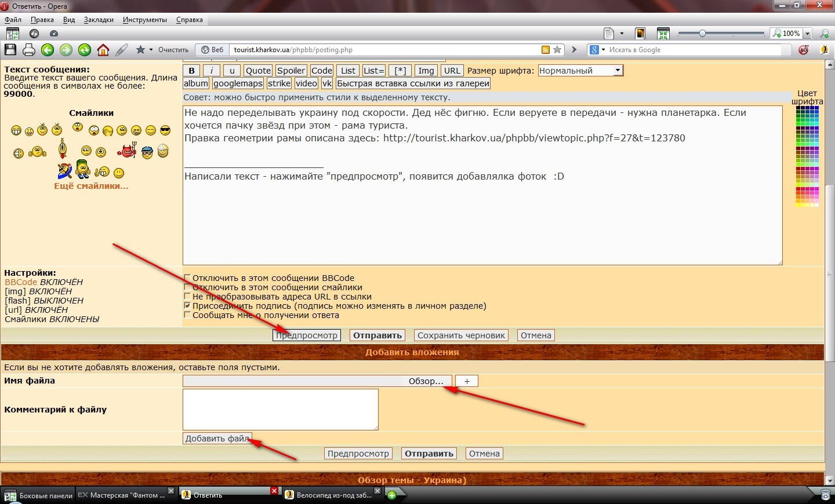Click the 'Ещё смайлики...' link
Viewport: 835px width, 504px height.
click(91, 186)
